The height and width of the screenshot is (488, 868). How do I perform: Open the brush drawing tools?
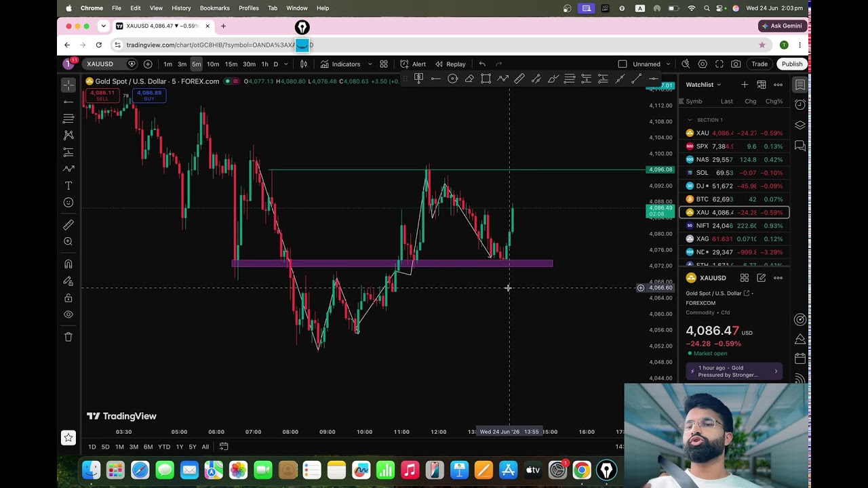click(68, 169)
